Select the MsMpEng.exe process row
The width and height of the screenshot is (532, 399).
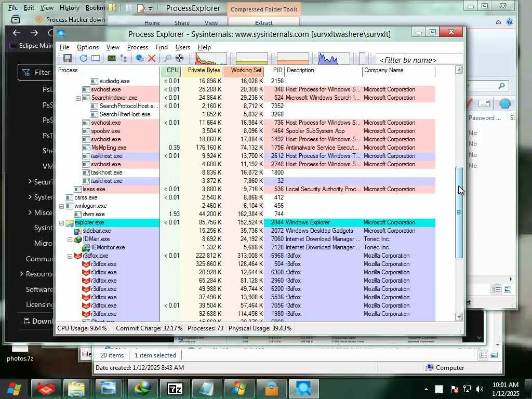(x=245, y=148)
